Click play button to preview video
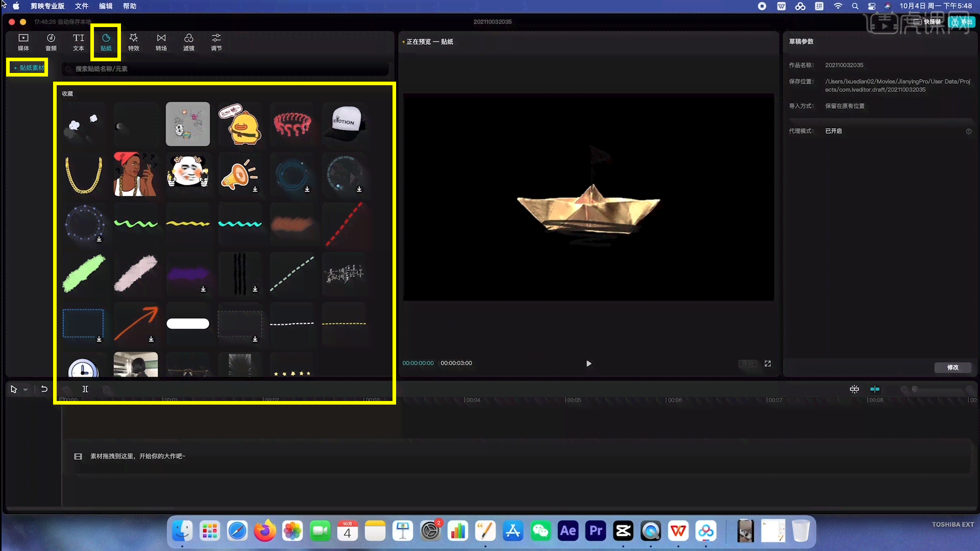 click(x=589, y=363)
